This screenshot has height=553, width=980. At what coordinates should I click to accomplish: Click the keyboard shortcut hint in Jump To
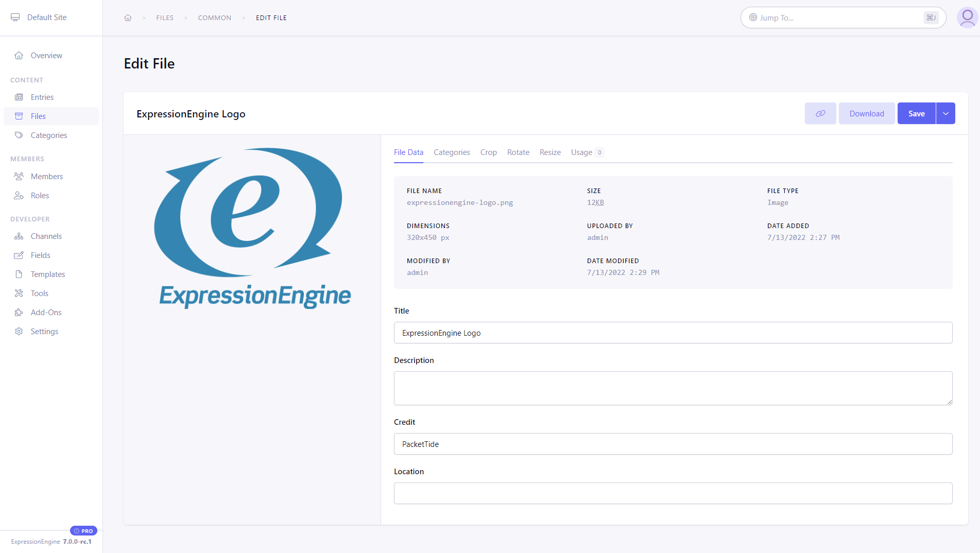coord(931,18)
